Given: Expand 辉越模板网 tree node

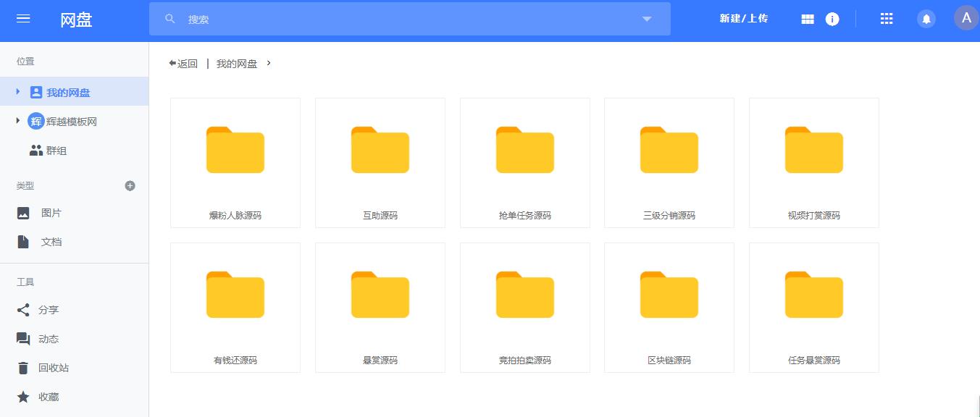Looking at the screenshot, I should pos(18,121).
